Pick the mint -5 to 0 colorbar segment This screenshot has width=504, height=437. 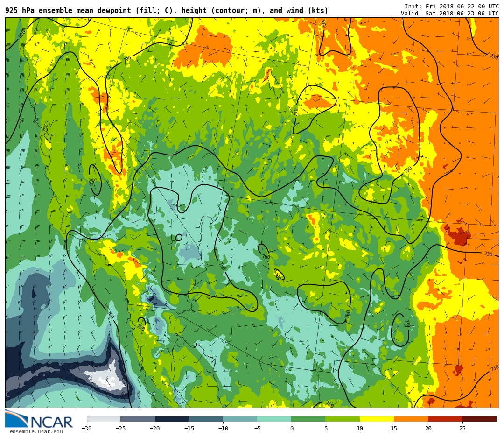tap(274, 419)
